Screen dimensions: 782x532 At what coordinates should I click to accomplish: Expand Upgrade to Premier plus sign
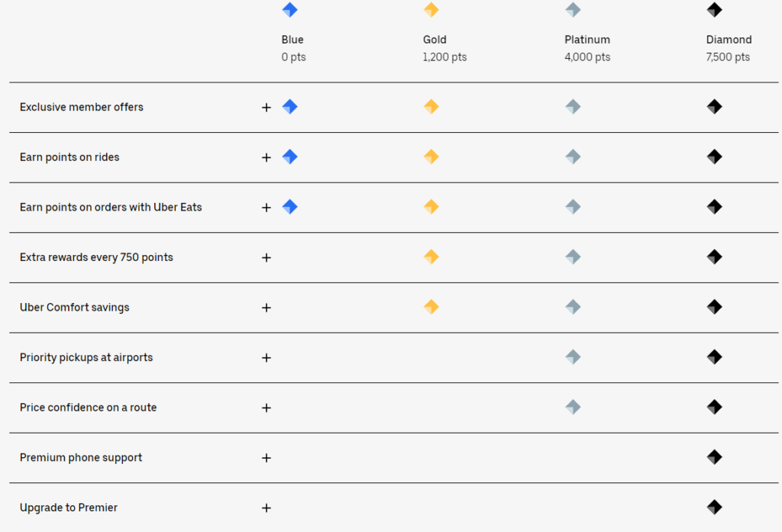coord(267,508)
